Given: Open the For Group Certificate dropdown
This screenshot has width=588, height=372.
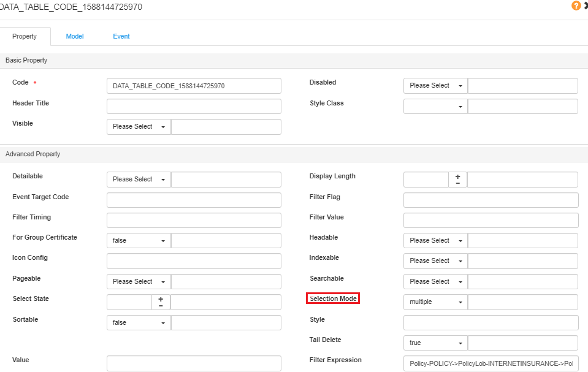Looking at the screenshot, I should (x=139, y=241).
